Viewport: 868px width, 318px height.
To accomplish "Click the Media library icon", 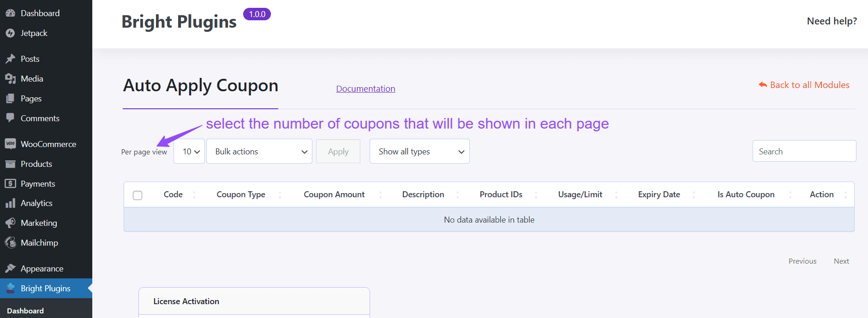I will (10, 79).
